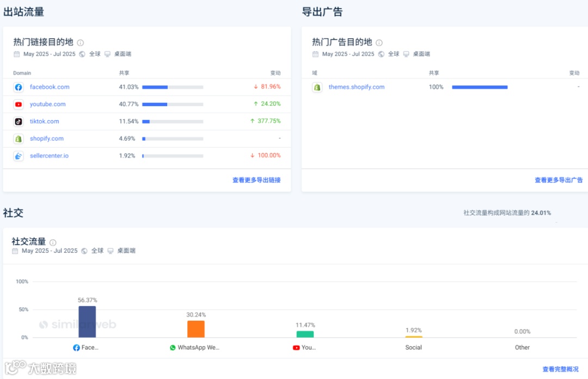Click the Social 1.92% yellow bar
The width and height of the screenshot is (588, 379).
coord(414,337)
